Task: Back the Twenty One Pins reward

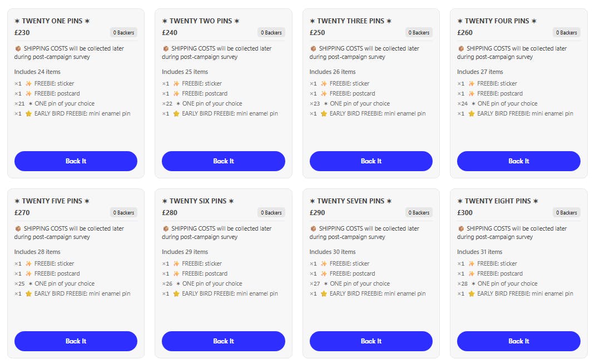Action: 76,161
